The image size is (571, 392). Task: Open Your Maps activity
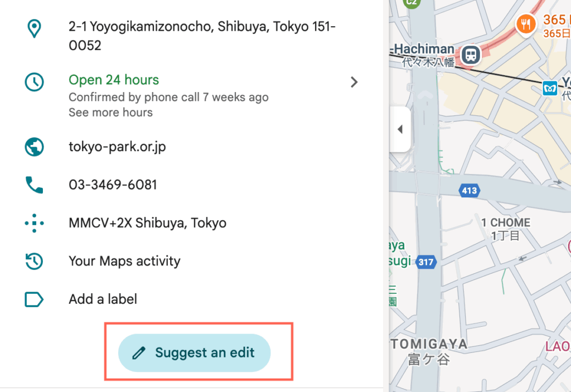(124, 261)
